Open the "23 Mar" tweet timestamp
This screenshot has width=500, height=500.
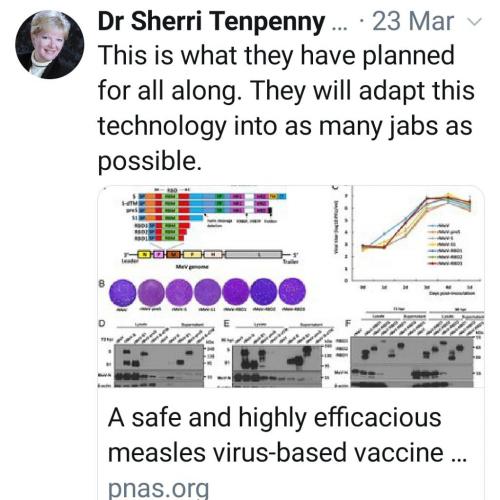coord(413,21)
